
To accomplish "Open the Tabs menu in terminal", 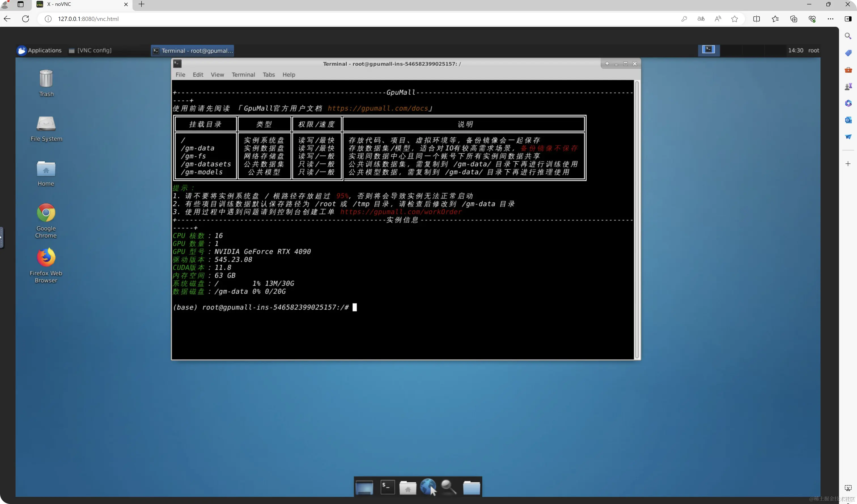I will pos(268,74).
